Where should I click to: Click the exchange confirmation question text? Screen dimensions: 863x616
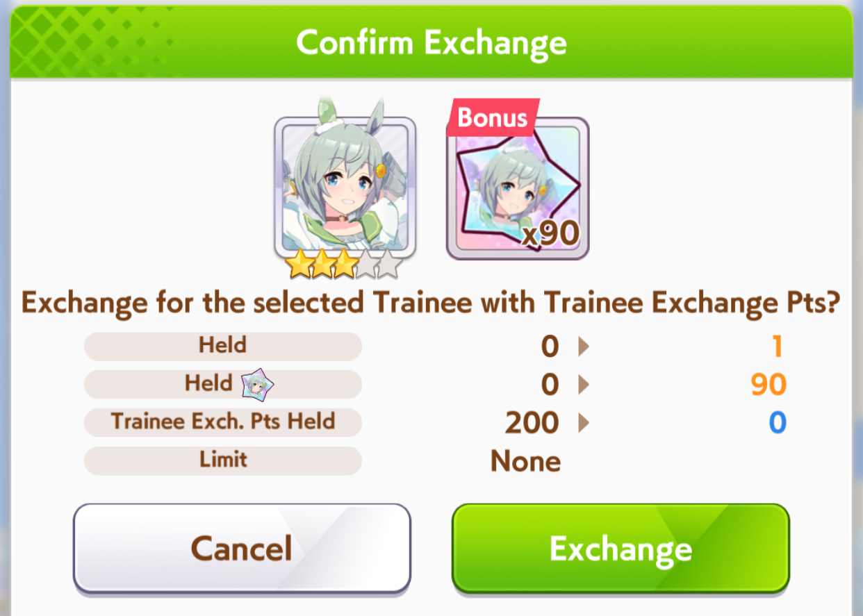[x=431, y=303]
